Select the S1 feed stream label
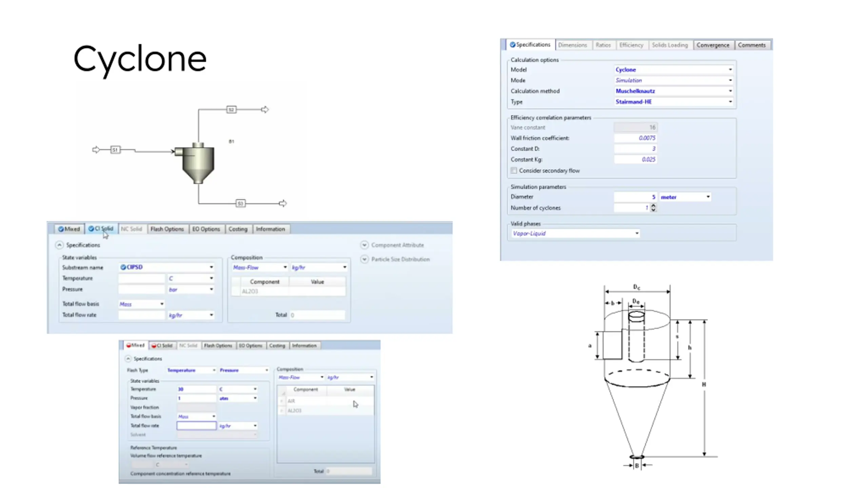The image size is (868, 488). click(x=115, y=150)
